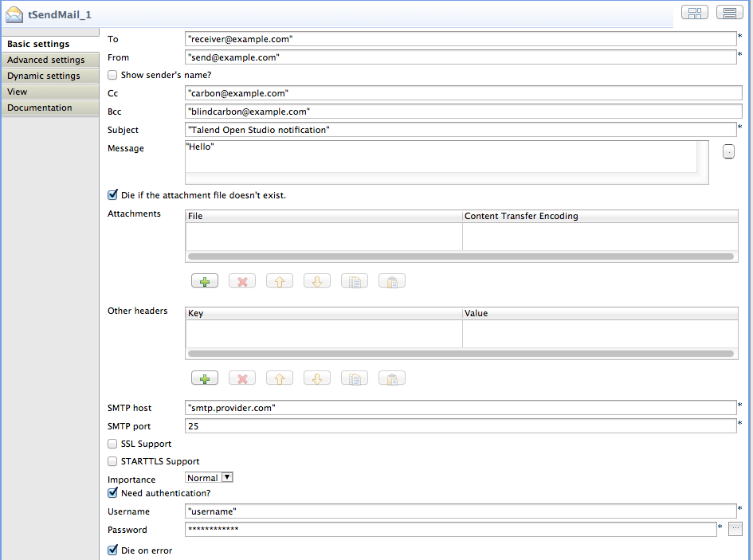
Task: Click the password editor button beside Password field
Action: click(735, 529)
